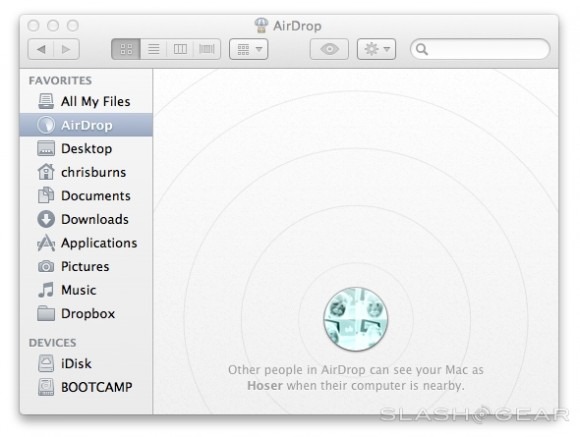This screenshot has width=580, height=437.
Task: Open All My Files in sidebar
Action: click(x=86, y=101)
